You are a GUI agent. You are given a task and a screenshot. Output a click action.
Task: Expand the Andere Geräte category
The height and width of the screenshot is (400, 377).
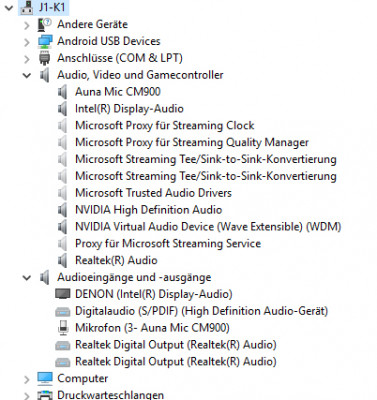tap(27, 25)
